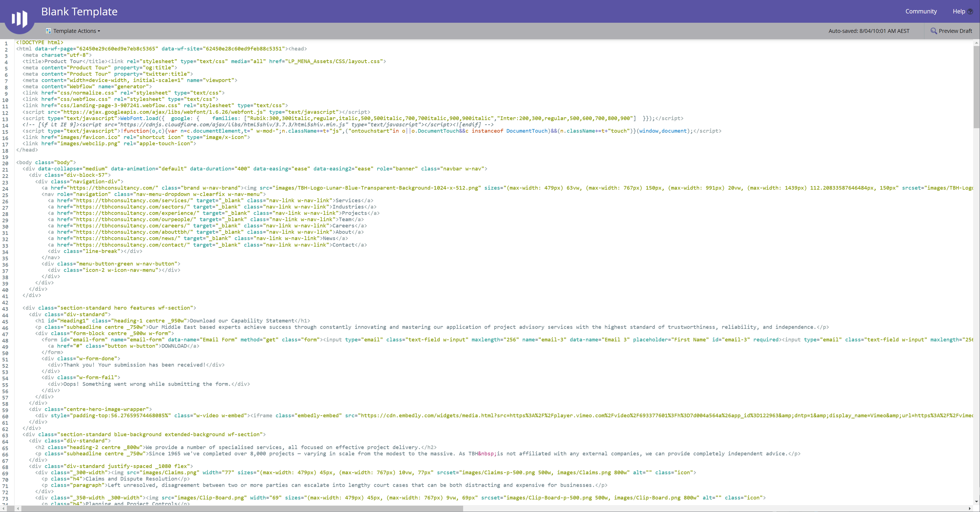The width and height of the screenshot is (980, 512).
Task: Click the Help question mark icon
Action: coord(970,12)
